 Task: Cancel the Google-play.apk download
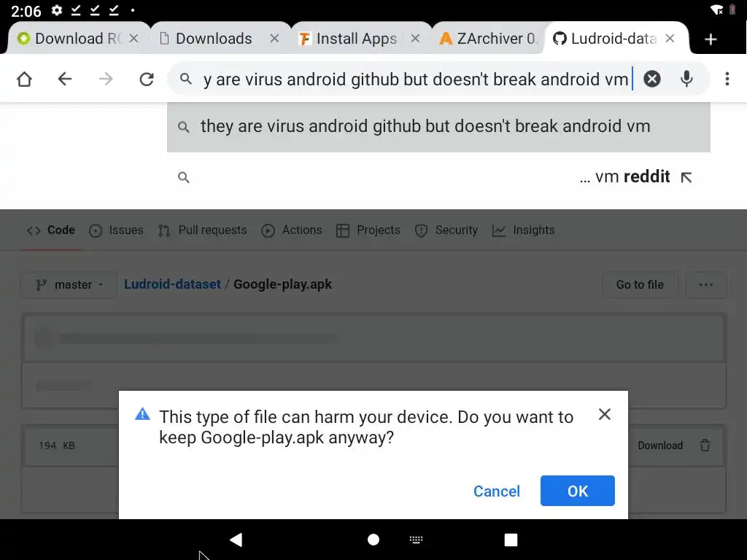tap(496, 491)
